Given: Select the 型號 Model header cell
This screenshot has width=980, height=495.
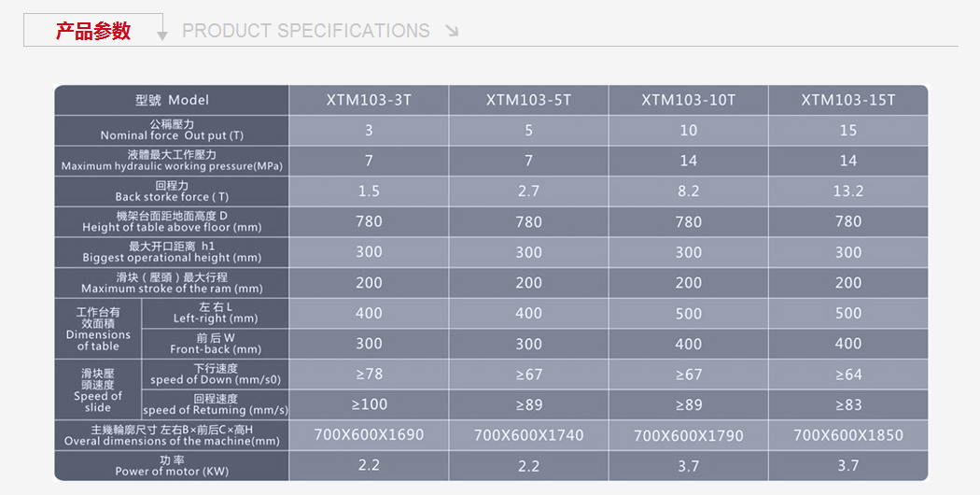Looking at the screenshot, I should pyautogui.click(x=172, y=100).
